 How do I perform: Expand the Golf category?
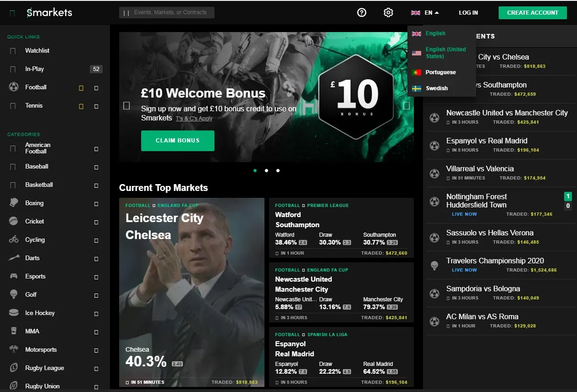(96, 295)
